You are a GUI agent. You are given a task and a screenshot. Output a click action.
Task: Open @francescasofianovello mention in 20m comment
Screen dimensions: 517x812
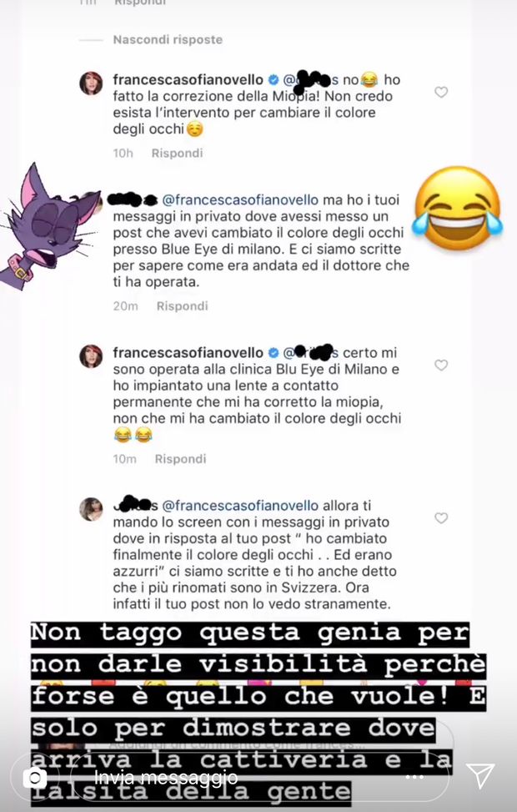click(240, 200)
